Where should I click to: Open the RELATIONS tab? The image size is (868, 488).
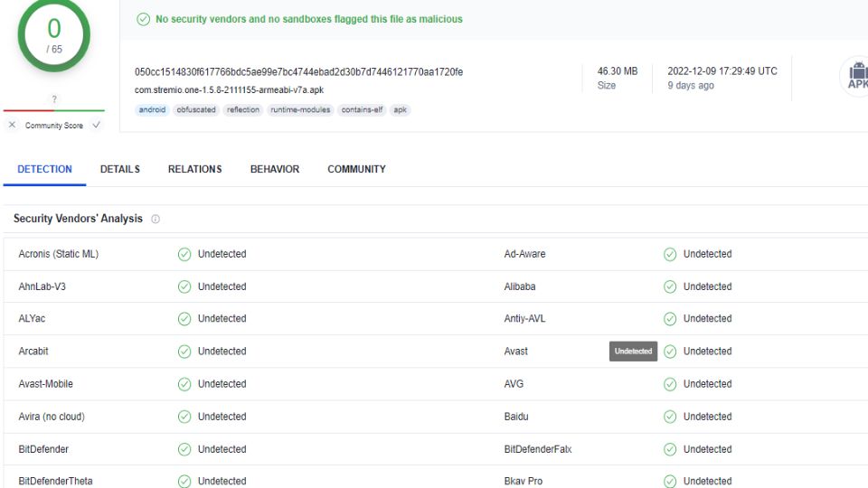[x=195, y=169]
